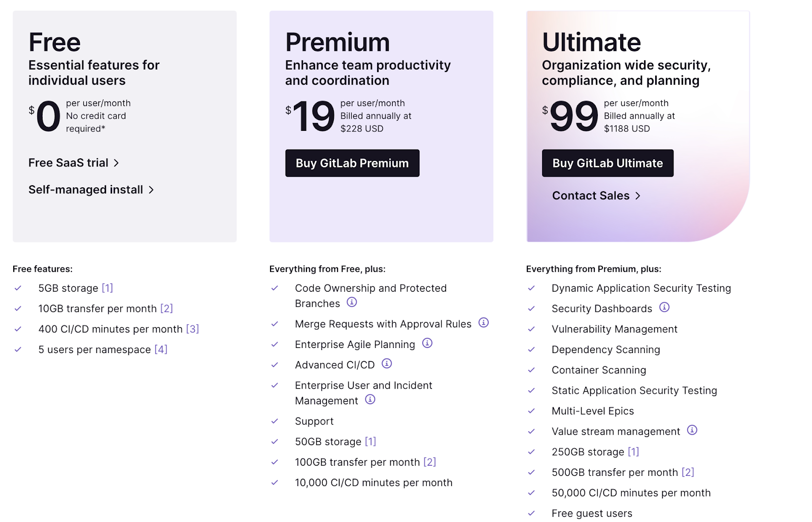
Task: Click the Ultimate plan heading
Action: 591,42
